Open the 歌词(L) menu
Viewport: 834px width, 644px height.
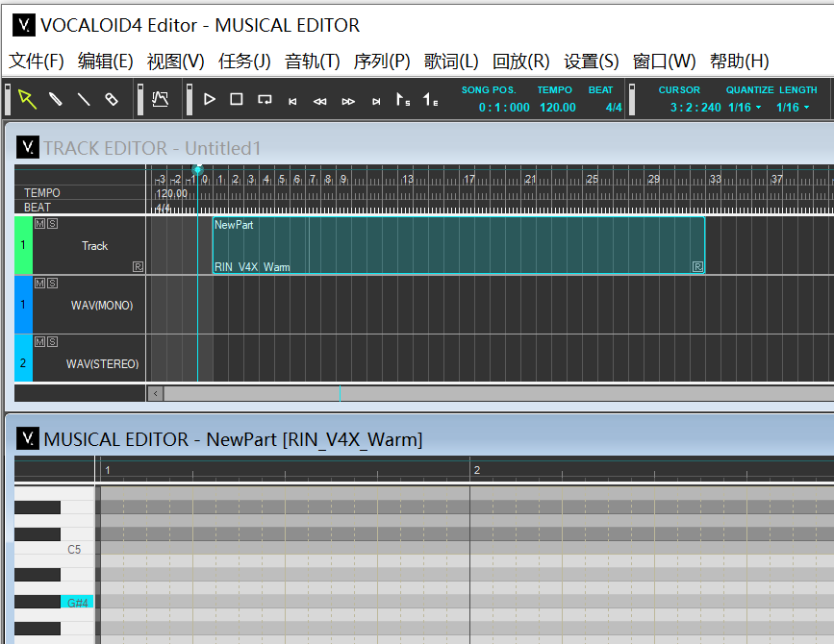(x=451, y=62)
